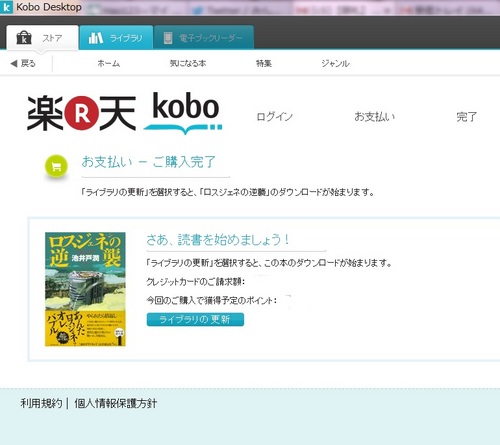500x445 pixels.
Task: Click the Rakuten red R logo
Action: click(82, 113)
